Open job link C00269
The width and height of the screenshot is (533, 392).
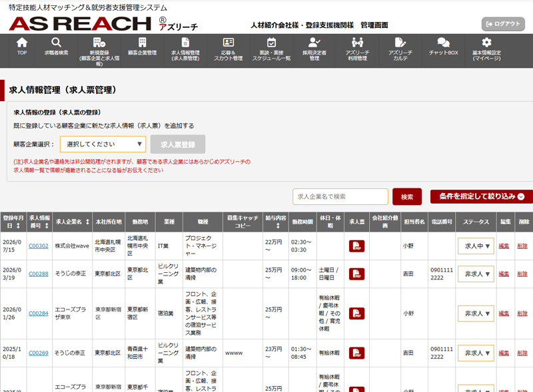pyautogui.click(x=39, y=353)
